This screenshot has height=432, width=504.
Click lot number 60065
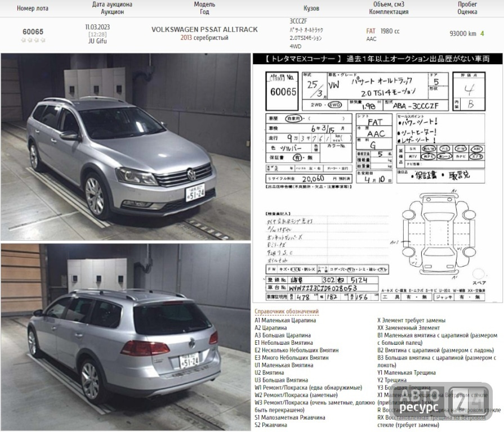(33, 31)
